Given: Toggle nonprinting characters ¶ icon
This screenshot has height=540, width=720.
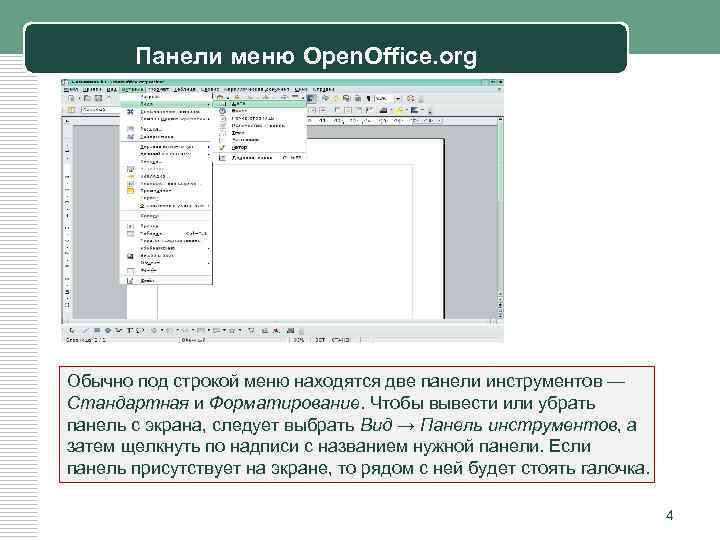Looking at the screenshot, I should click(x=369, y=98).
